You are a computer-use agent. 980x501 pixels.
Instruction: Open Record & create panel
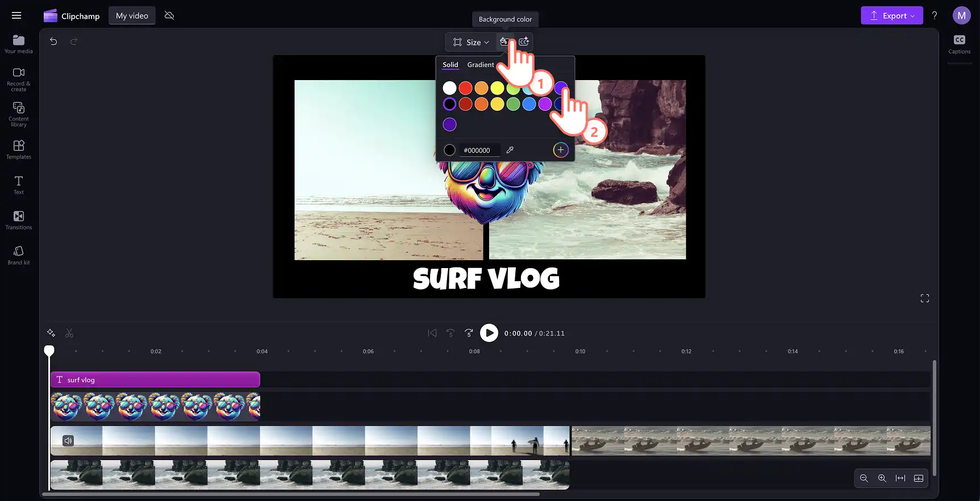point(19,80)
